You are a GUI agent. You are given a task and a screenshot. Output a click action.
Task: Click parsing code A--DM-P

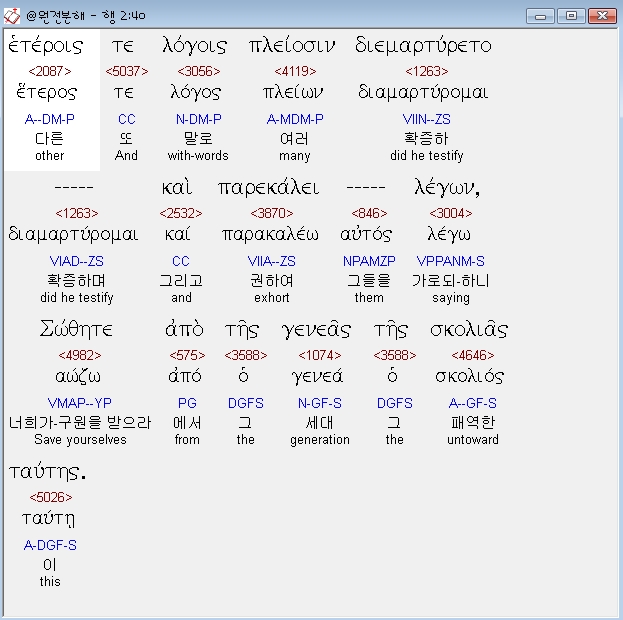[x=50, y=119]
